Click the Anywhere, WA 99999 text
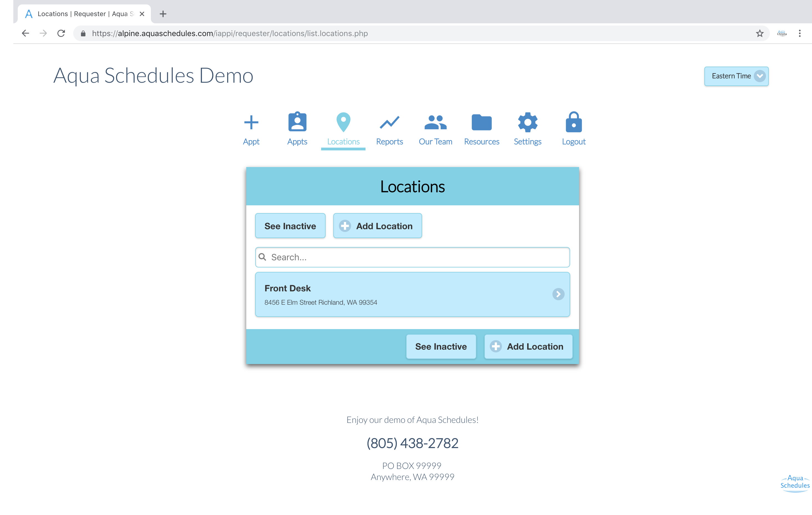Image resolution: width=812 pixels, height=515 pixels. pyautogui.click(x=412, y=477)
